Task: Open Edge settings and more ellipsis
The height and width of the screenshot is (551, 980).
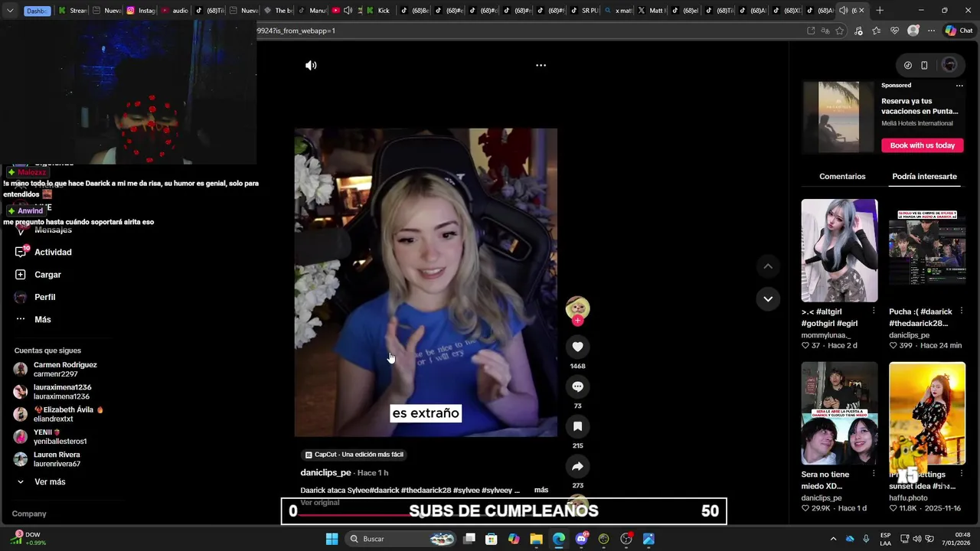Action: coord(931,31)
